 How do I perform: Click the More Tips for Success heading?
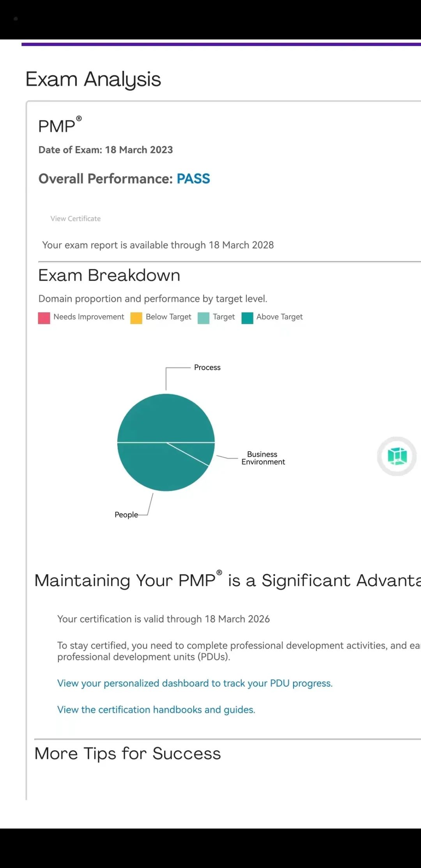point(128,754)
